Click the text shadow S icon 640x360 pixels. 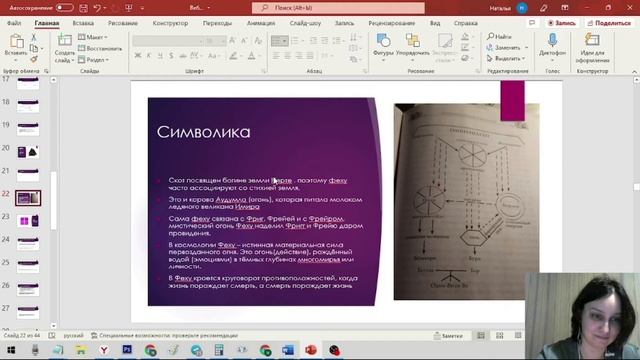pyautogui.click(x=171, y=56)
